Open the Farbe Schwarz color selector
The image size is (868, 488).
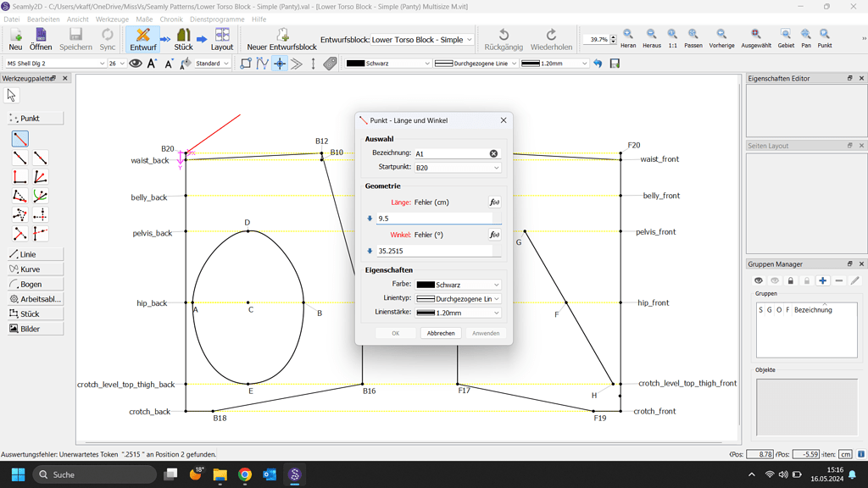pos(458,284)
